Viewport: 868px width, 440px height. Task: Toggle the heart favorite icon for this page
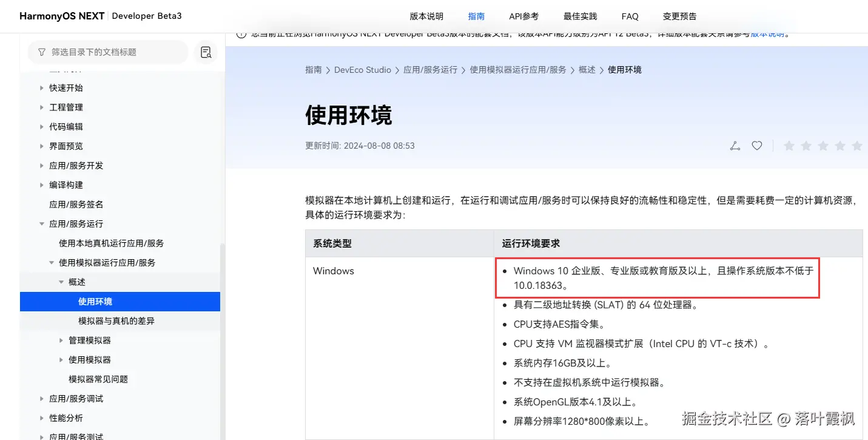(756, 146)
